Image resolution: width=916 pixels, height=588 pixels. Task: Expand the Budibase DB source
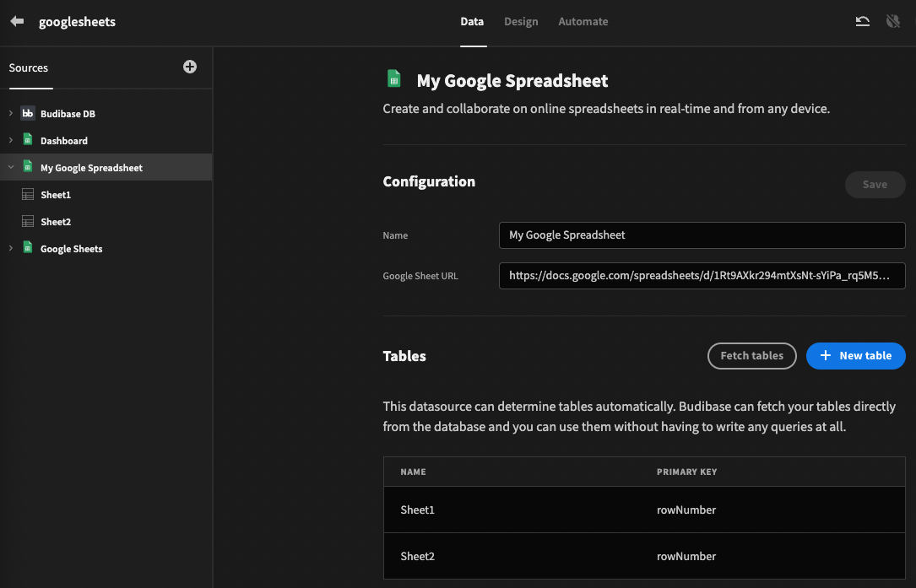click(10, 113)
